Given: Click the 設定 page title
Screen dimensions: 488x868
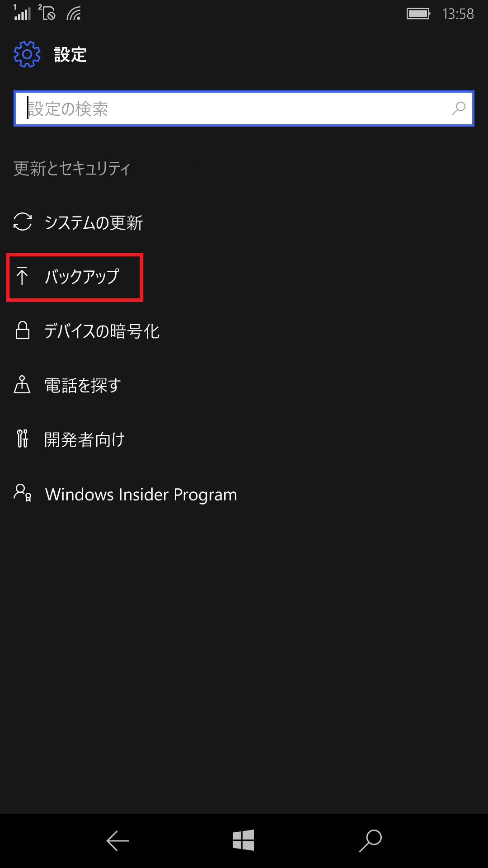Looking at the screenshot, I should coord(70,55).
